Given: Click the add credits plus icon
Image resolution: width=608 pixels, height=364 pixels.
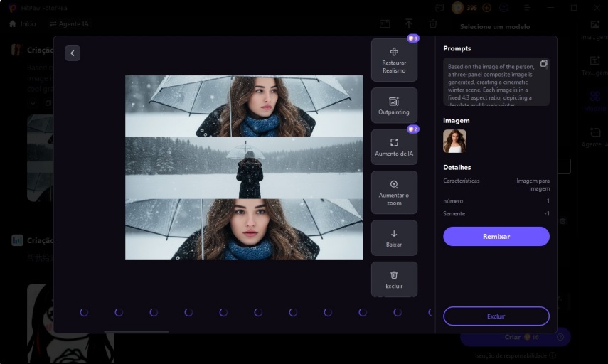Looking at the screenshot, I should click(486, 8).
